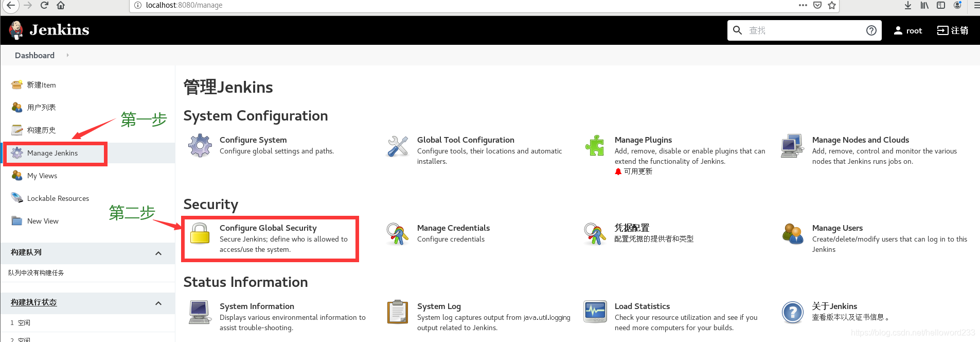Click the 构建历史 notepad icon
Viewport: 980px width, 342px height.
pyautogui.click(x=17, y=130)
